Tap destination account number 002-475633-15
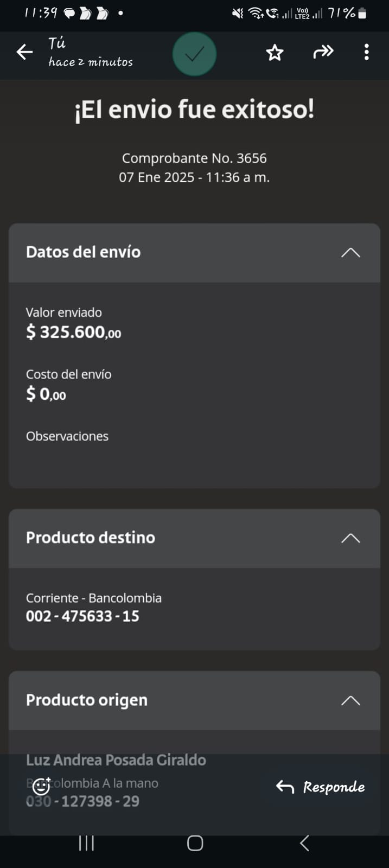This screenshot has height=868, width=389. pyautogui.click(x=82, y=616)
